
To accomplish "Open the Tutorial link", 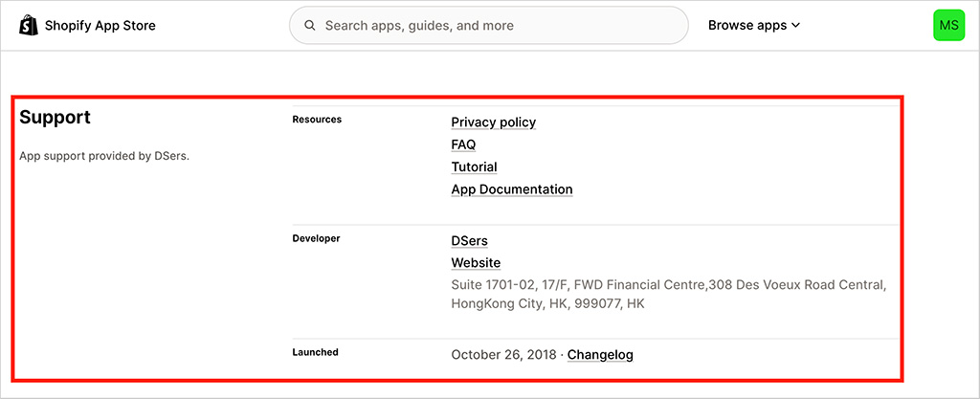I will click(475, 167).
